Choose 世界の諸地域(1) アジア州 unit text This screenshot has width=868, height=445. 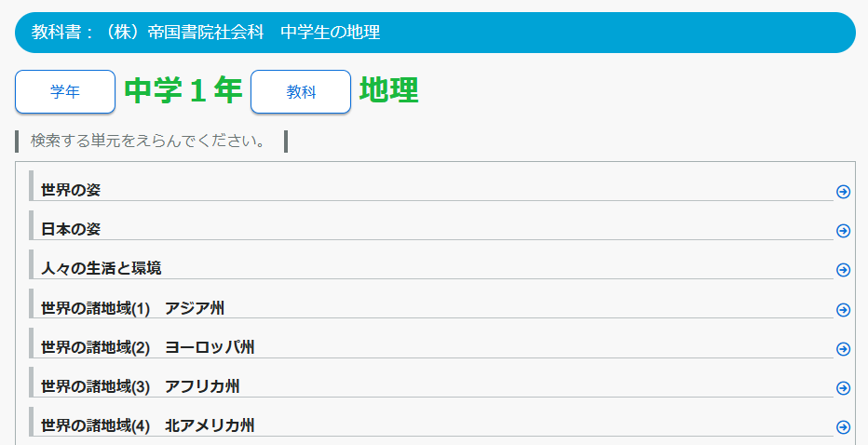[132, 308]
